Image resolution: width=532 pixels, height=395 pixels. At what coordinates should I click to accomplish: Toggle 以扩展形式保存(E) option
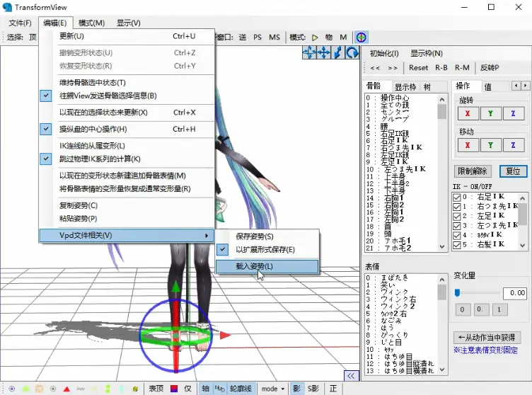pyautogui.click(x=267, y=250)
